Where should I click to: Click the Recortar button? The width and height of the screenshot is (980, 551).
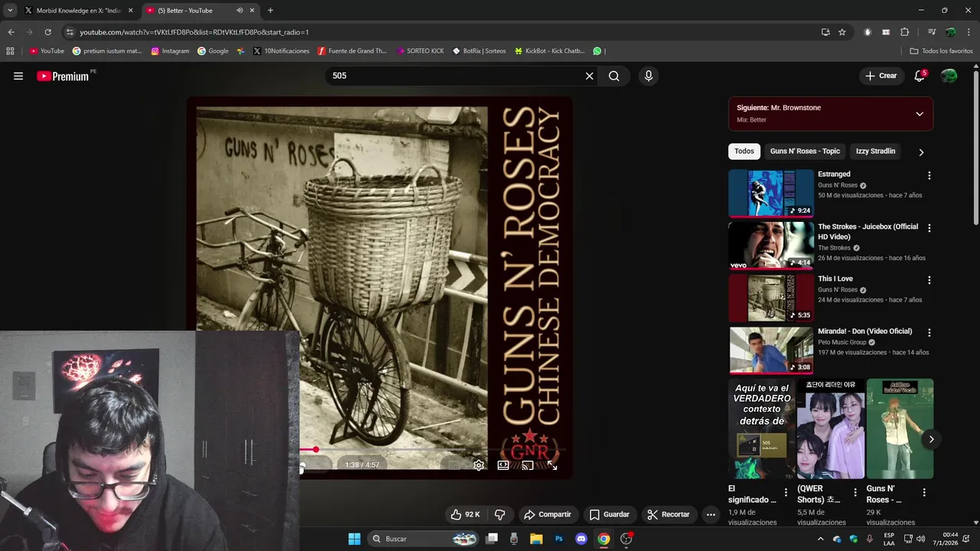click(x=668, y=514)
